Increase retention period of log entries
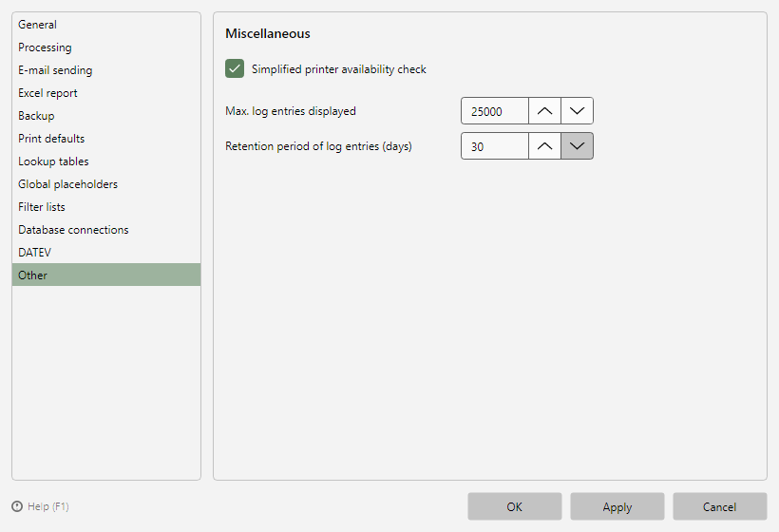779x532 pixels. [x=544, y=146]
